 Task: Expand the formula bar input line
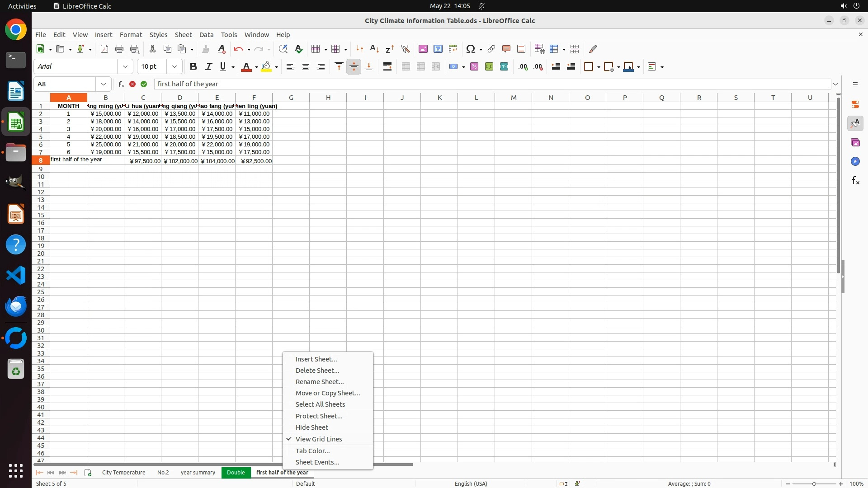[835, 84]
